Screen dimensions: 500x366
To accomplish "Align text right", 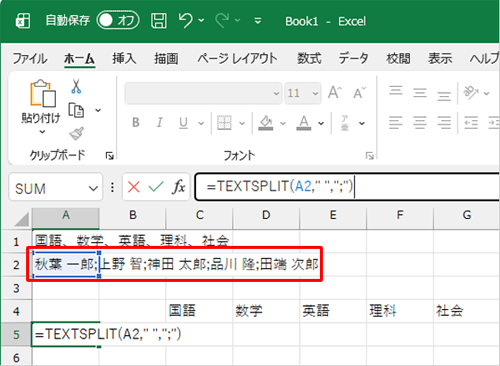I will click(x=444, y=123).
